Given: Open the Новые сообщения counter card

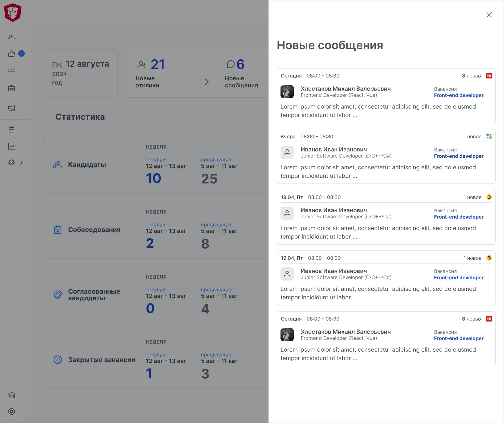Looking at the screenshot, I should (x=241, y=73).
